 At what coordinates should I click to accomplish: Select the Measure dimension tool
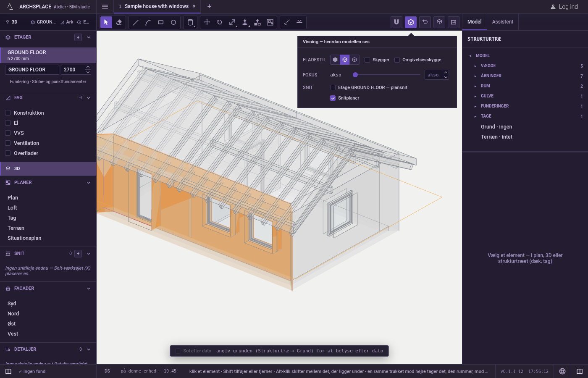coord(287,22)
